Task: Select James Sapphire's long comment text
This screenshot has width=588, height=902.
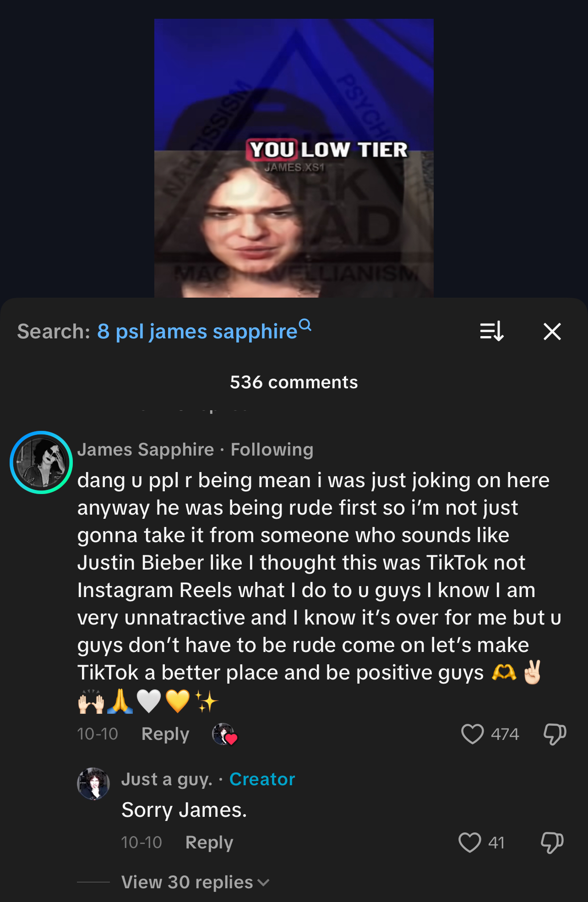Action: coord(320,591)
